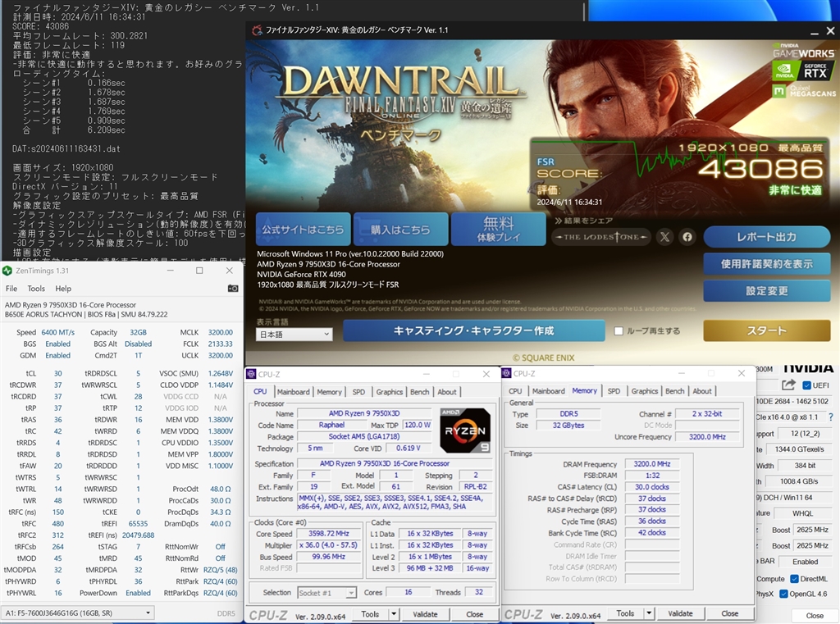Share result via the X icon
The height and width of the screenshot is (624, 840).
[x=664, y=237]
